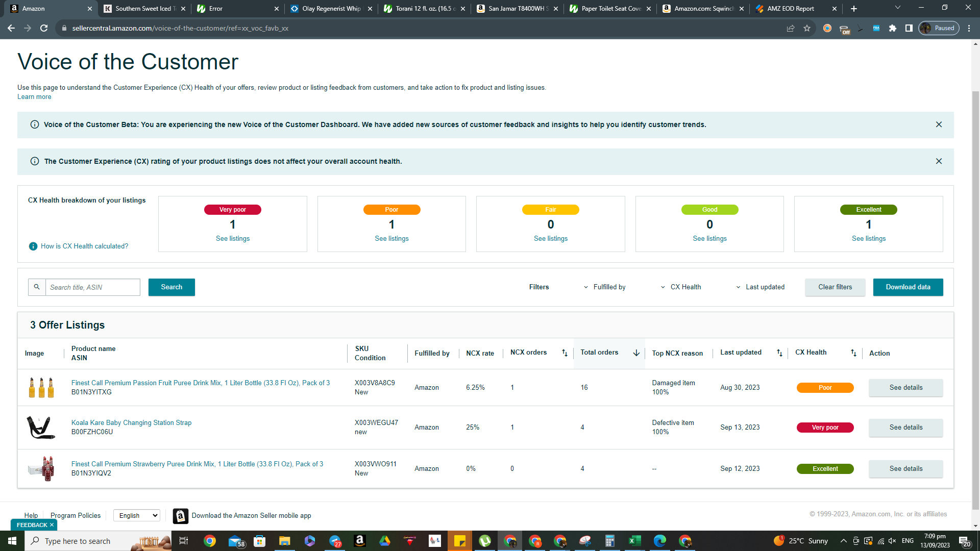
Task: Change the language dropdown from English
Action: point(137,516)
